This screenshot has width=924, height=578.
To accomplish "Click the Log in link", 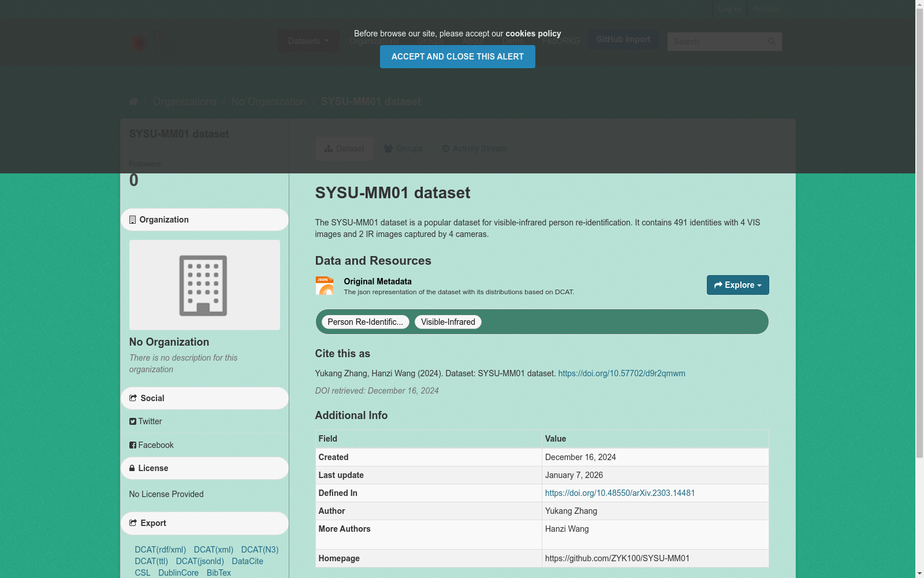I will click(729, 9).
